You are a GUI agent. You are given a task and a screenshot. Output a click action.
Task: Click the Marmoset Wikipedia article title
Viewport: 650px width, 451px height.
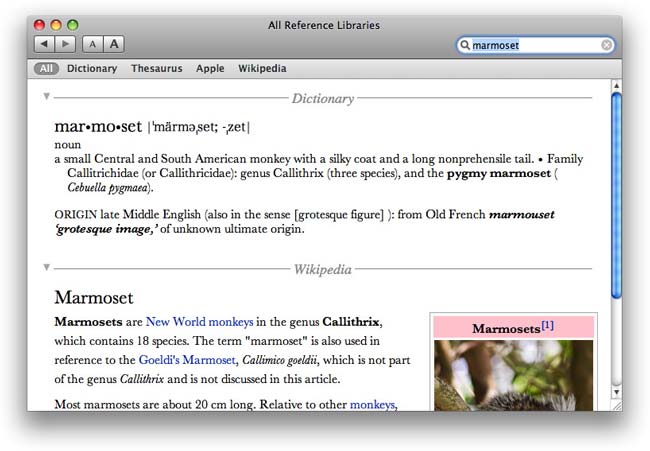[x=94, y=298]
